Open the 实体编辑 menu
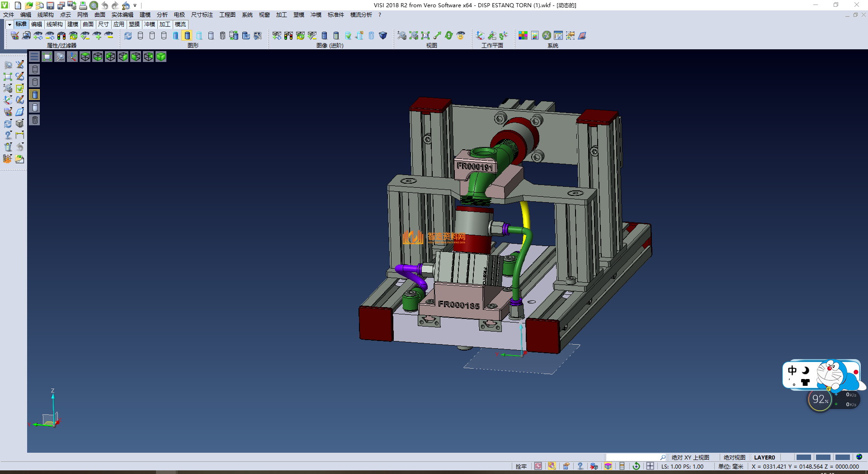 [122, 15]
